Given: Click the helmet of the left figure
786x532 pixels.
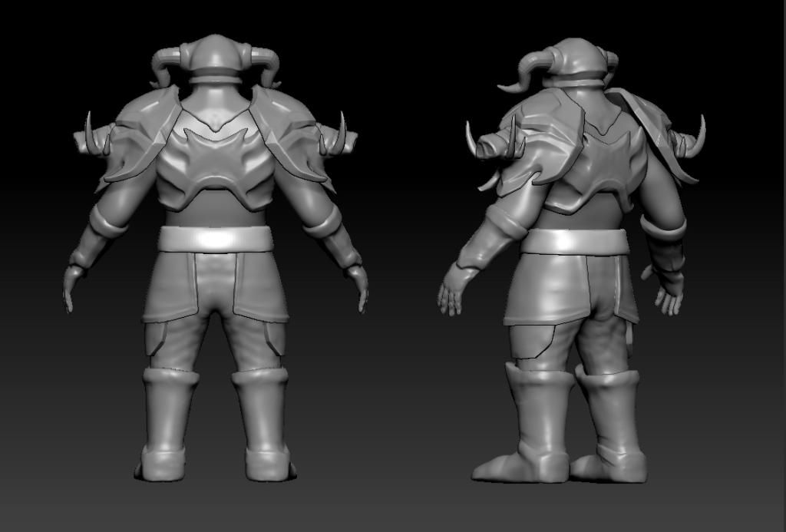Looking at the screenshot, I should [216, 54].
